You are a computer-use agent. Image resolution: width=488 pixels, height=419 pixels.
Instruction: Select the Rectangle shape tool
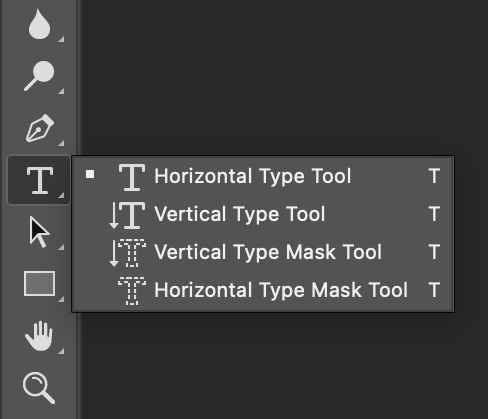click(39, 284)
